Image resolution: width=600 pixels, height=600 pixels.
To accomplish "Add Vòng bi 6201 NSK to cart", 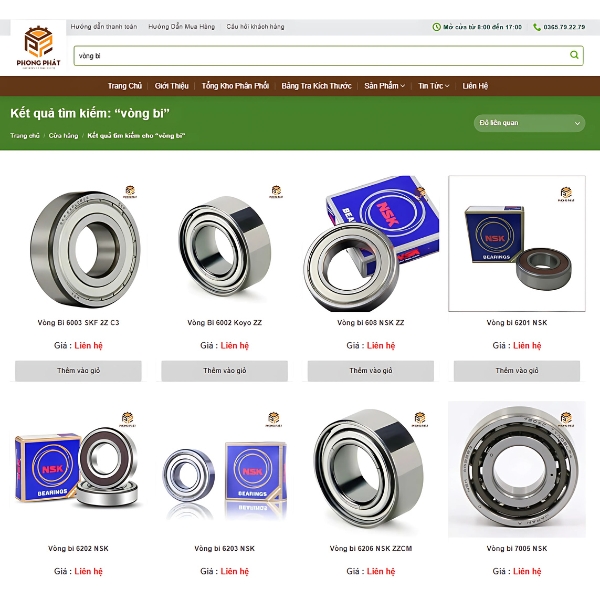I will pyautogui.click(x=517, y=370).
